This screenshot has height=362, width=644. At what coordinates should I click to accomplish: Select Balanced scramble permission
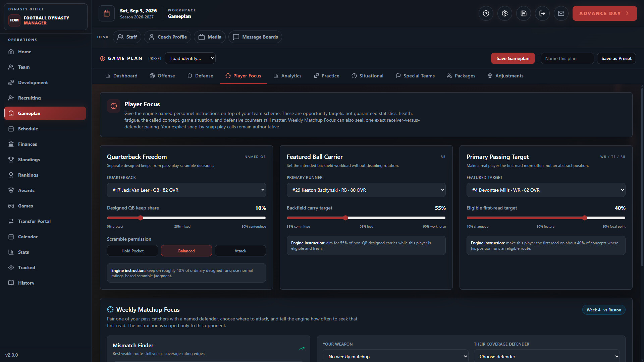pos(186,251)
